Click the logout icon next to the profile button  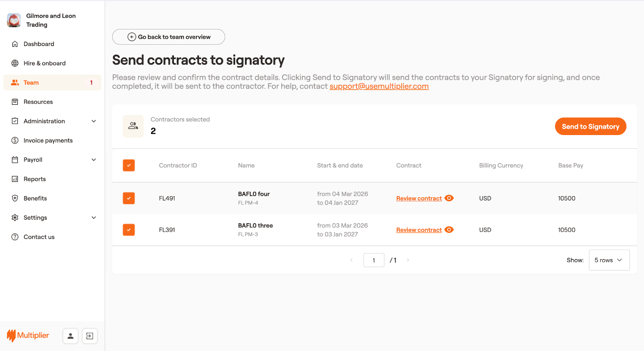coord(90,336)
